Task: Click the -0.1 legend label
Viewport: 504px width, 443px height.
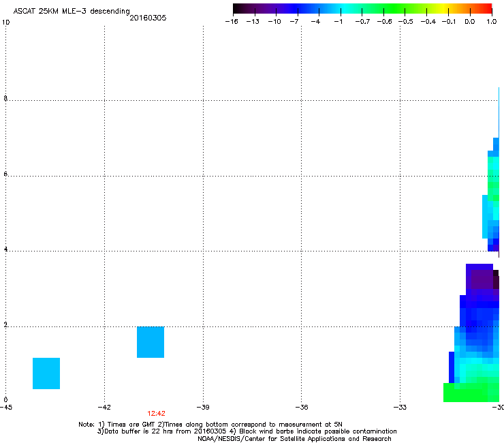Action: (x=449, y=22)
